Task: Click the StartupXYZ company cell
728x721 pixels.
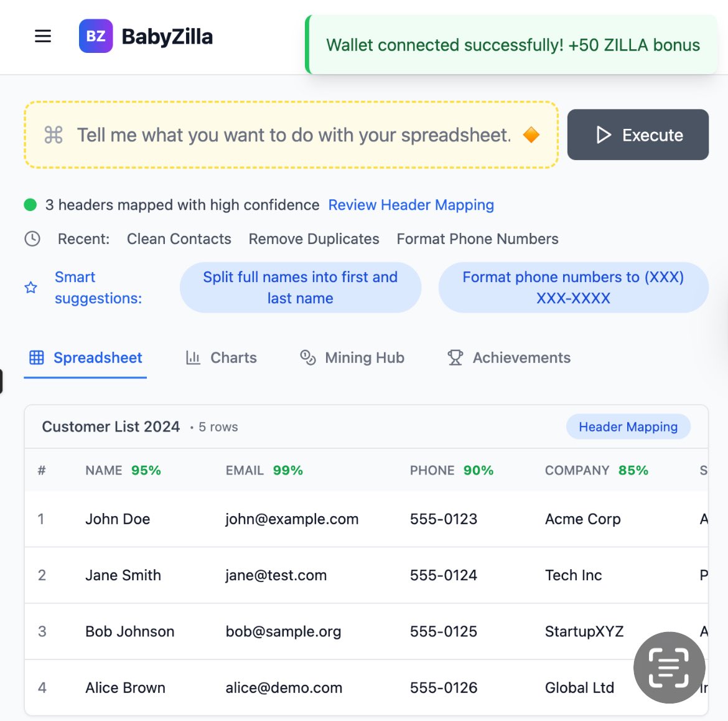Action: [584, 631]
